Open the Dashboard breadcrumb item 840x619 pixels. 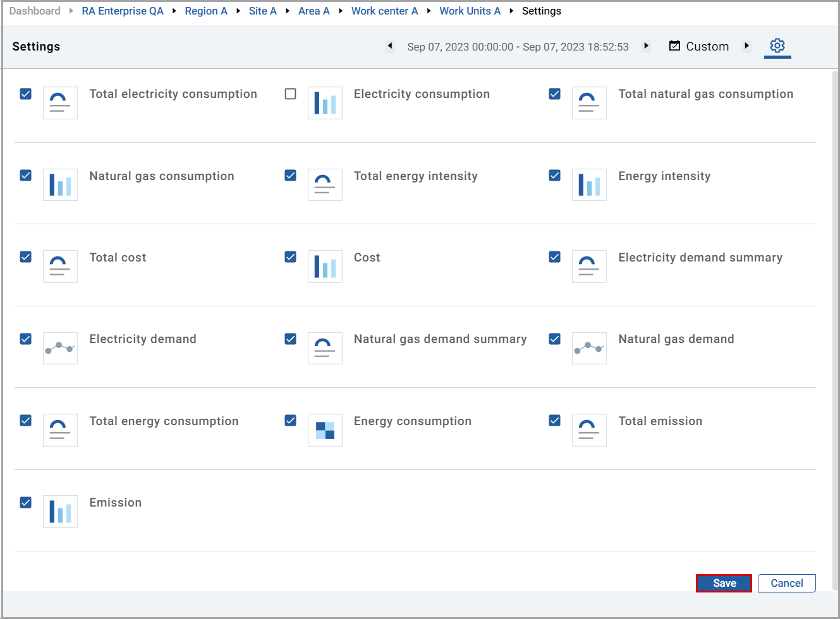pyautogui.click(x=35, y=11)
